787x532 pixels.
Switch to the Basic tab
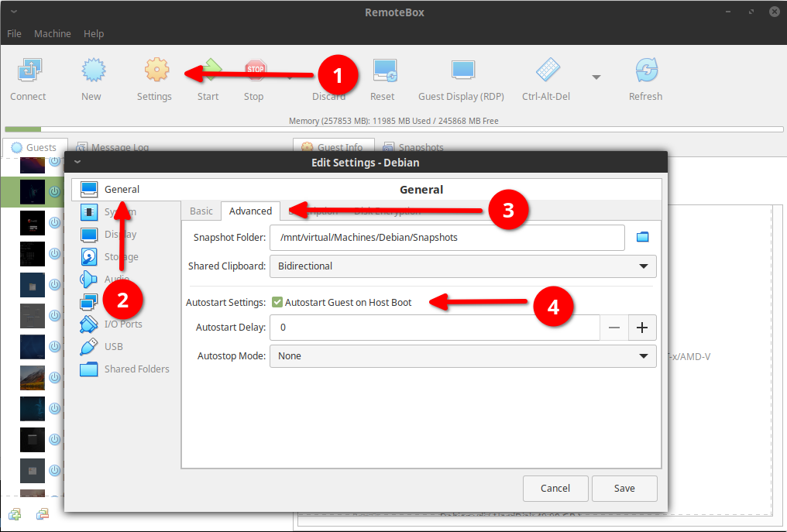pyautogui.click(x=201, y=210)
